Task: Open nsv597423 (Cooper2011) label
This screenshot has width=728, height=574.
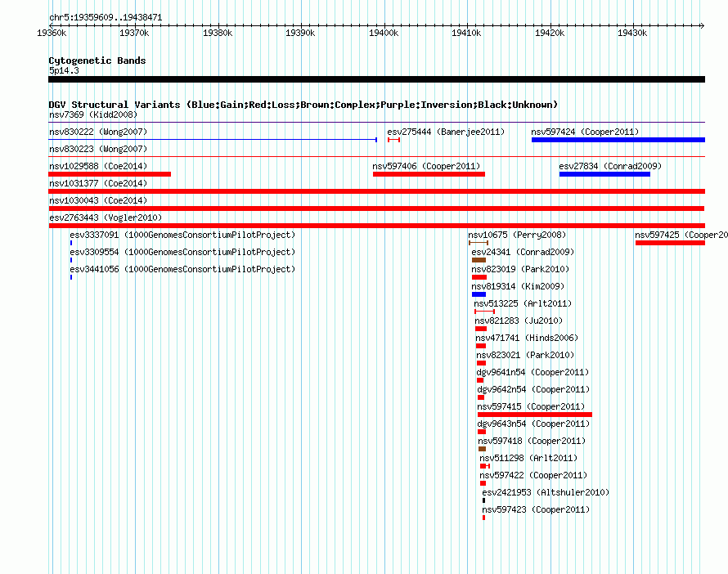Action: click(x=536, y=509)
